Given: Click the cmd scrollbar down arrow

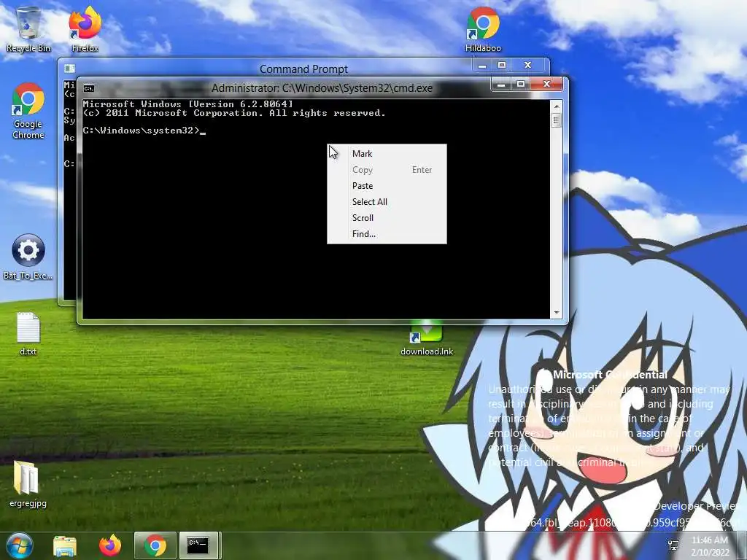Looking at the screenshot, I should point(556,313).
